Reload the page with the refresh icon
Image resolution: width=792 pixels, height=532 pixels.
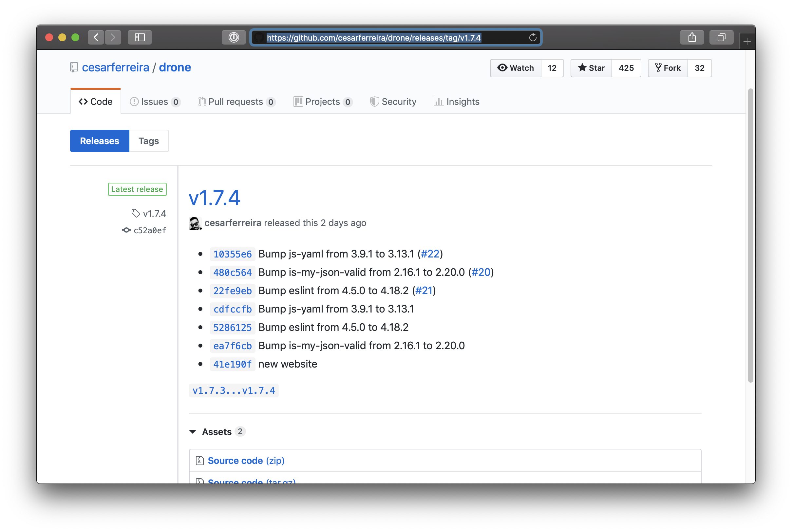[x=533, y=37]
